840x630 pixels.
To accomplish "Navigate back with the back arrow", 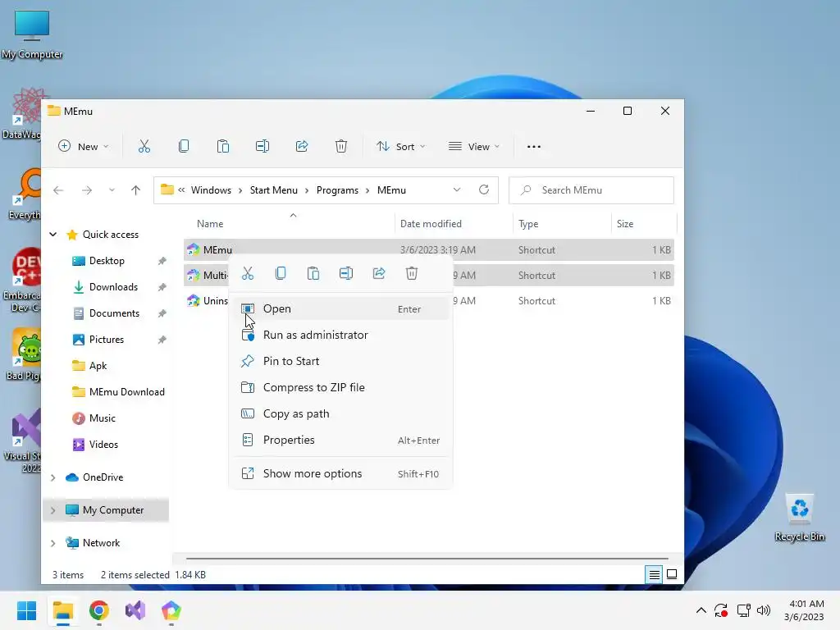I will coord(58,190).
